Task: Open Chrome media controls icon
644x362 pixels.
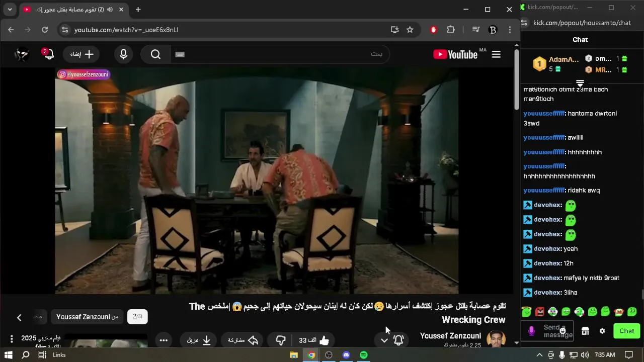Action: point(475,30)
